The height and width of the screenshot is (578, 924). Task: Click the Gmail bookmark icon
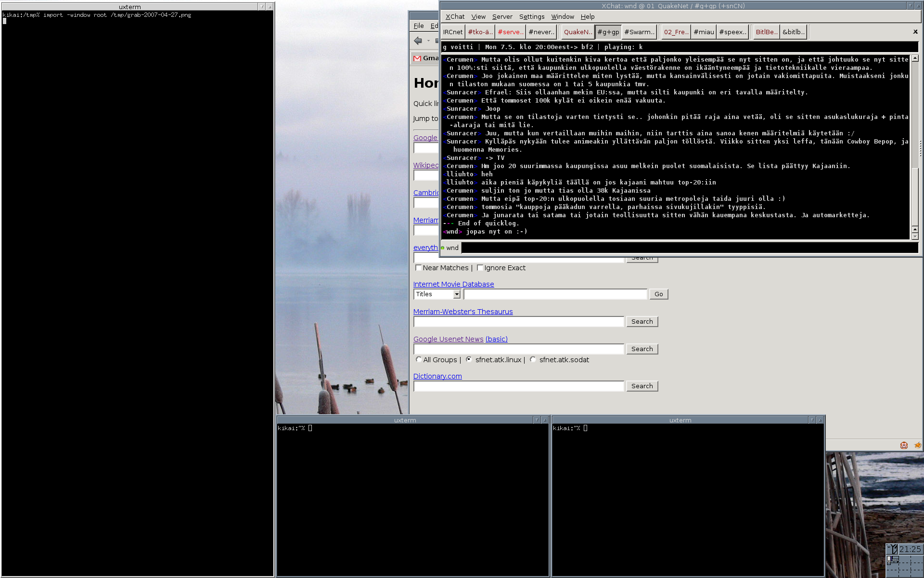coord(417,58)
